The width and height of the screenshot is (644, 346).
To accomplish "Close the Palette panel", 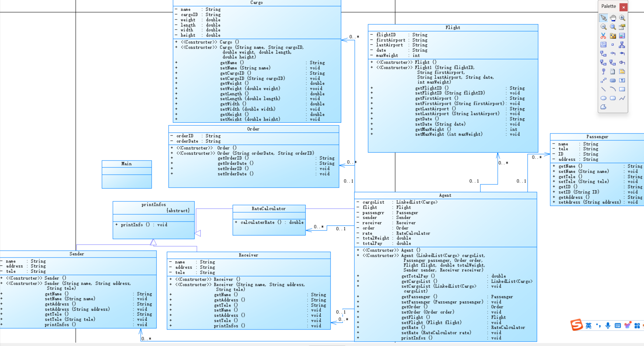I will point(624,7).
